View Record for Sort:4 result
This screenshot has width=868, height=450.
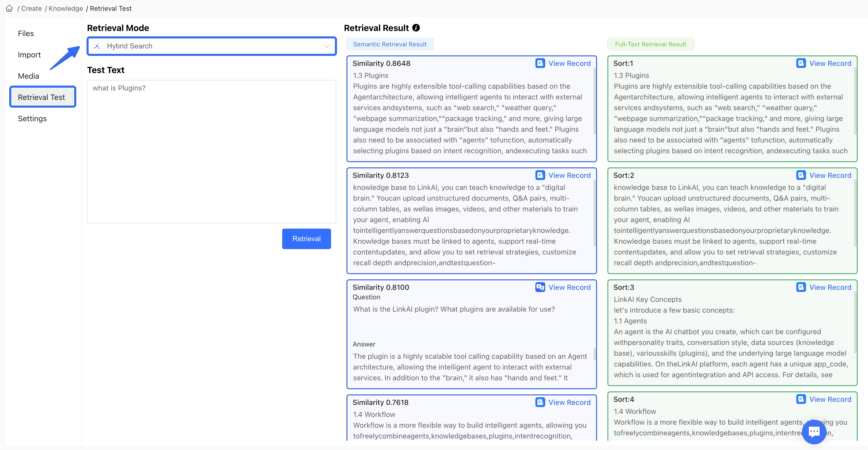pos(830,400)
